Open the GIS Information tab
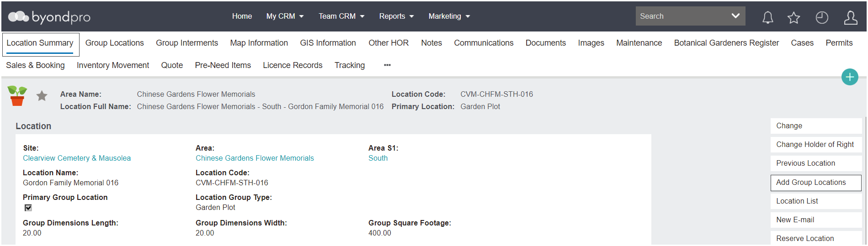This screenshot has height=246, width=868. (328, 43)
